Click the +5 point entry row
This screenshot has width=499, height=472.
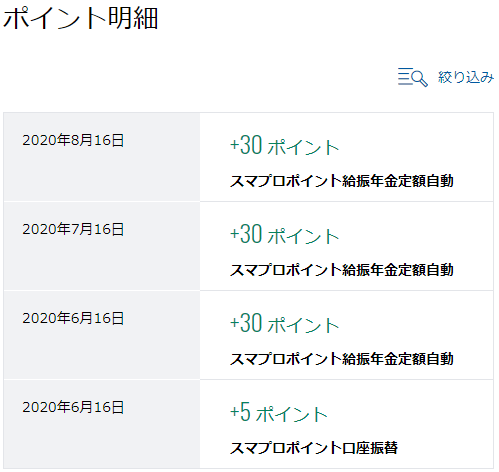click(x=248, y=424)
